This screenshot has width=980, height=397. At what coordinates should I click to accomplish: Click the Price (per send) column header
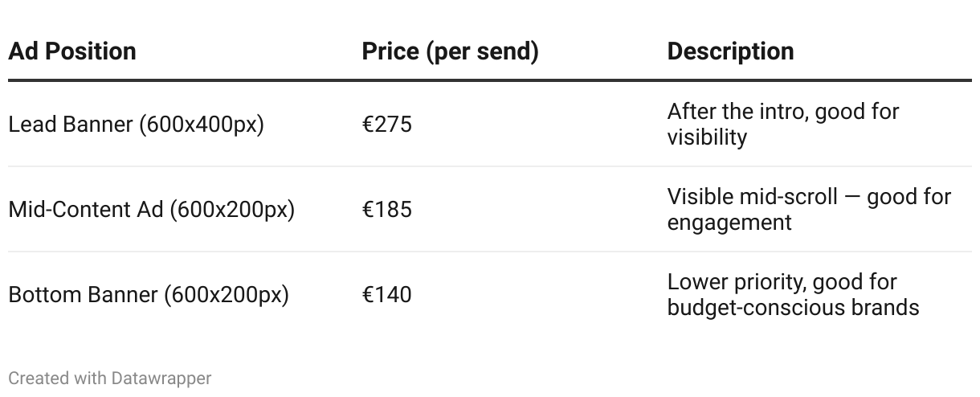pyautogui.click(x=450, y=51)
